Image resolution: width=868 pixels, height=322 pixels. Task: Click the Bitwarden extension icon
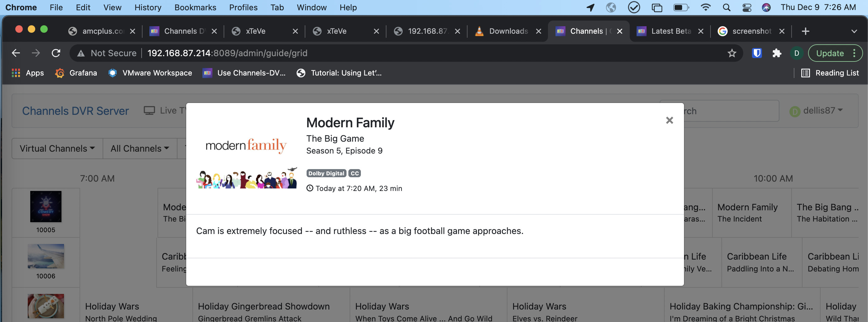(x=756, y=53)
